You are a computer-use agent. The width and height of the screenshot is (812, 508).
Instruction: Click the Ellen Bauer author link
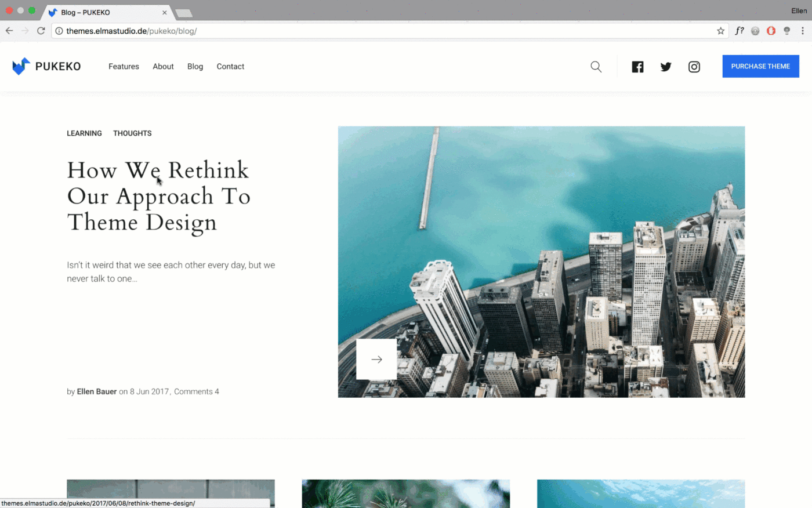click(96, 391)
